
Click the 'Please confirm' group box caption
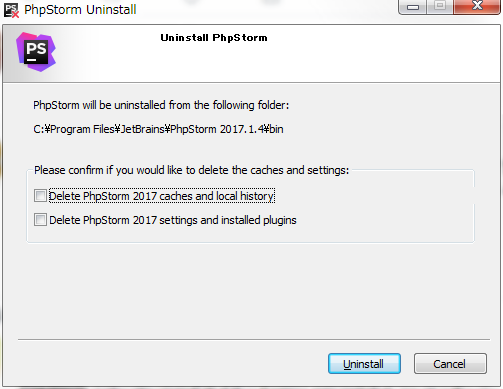(191, 170)
